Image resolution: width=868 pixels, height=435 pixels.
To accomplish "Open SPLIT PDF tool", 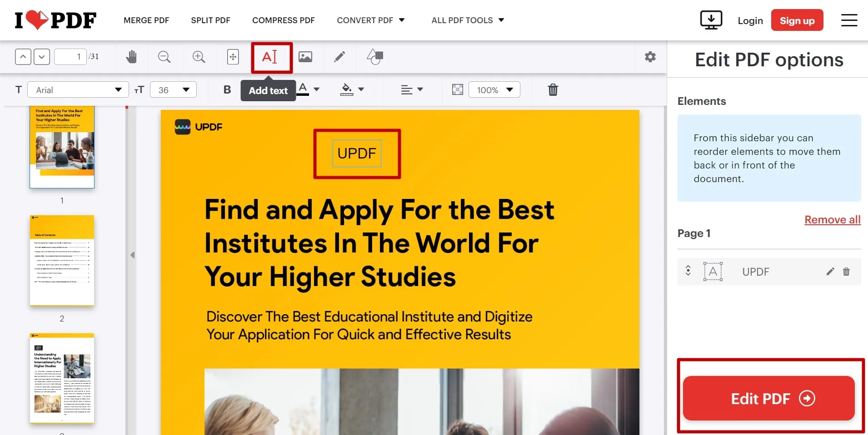I will [x=210, y=20].
